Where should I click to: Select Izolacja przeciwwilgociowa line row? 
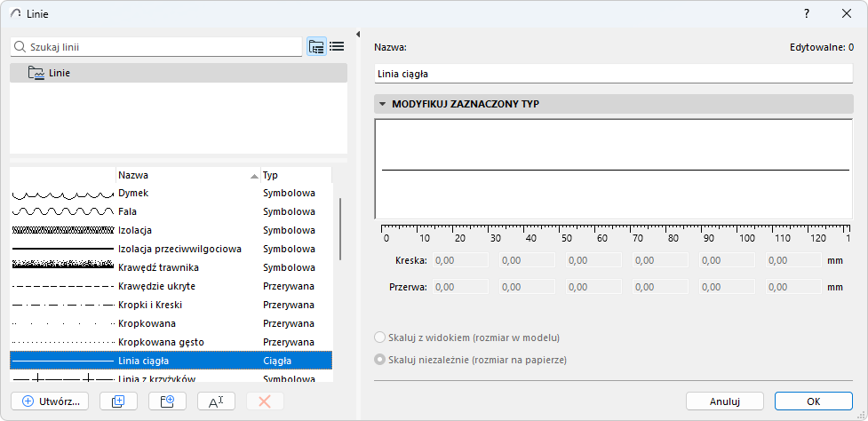click(x=171, y=249)
